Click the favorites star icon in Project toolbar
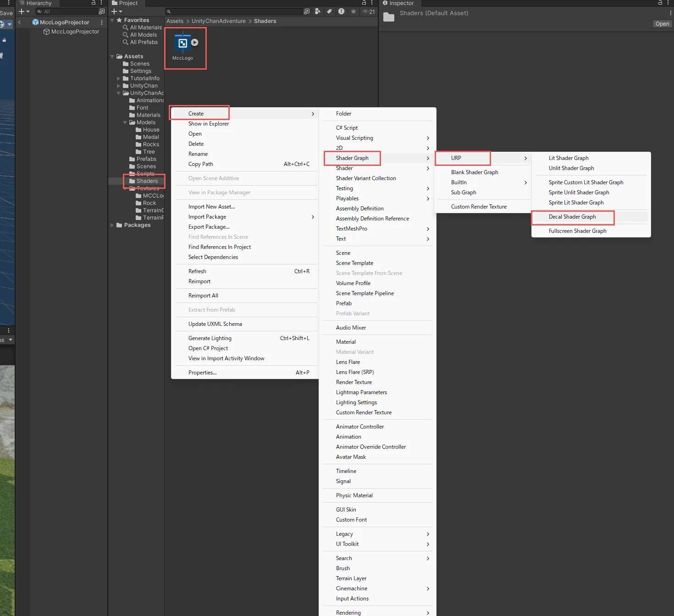This screenshot has width=674, height=616. pyautogui.click(x=353, y=11)
